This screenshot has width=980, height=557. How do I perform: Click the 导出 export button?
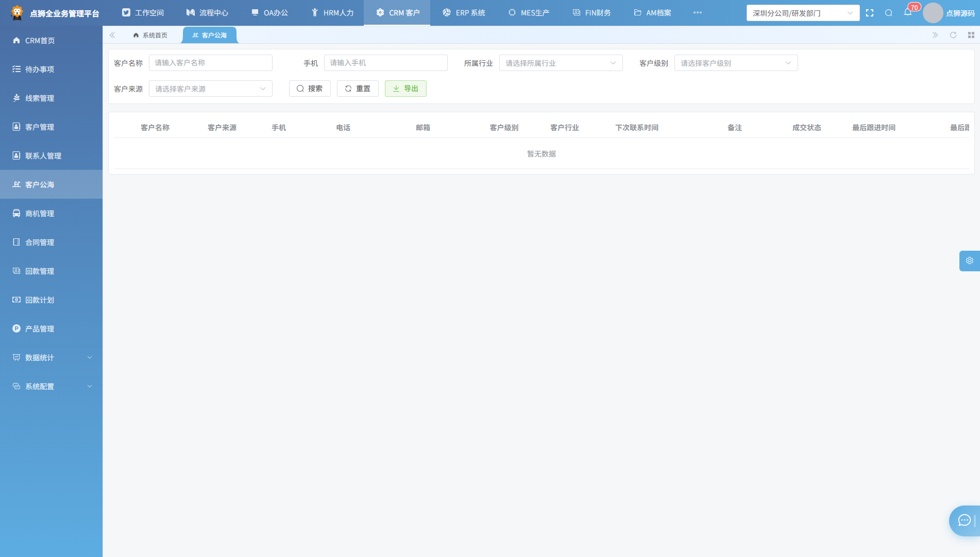(405, 89)
